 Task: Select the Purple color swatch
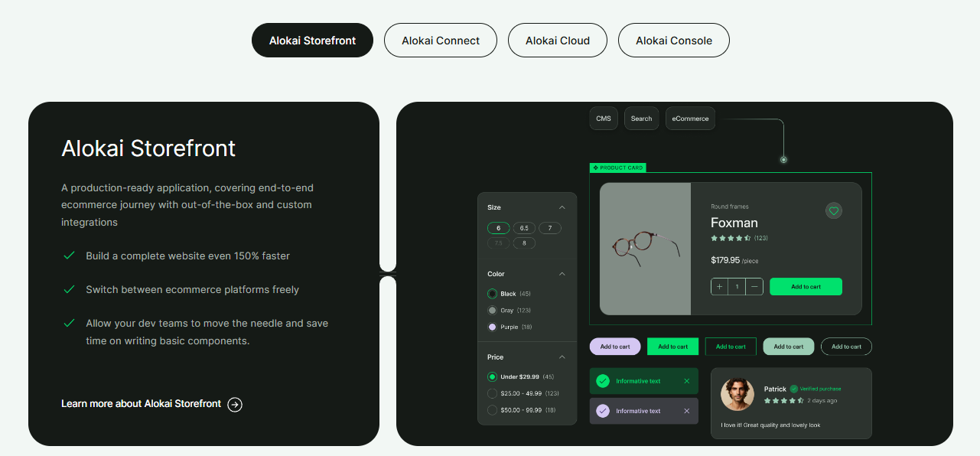(x=492, y=327)
